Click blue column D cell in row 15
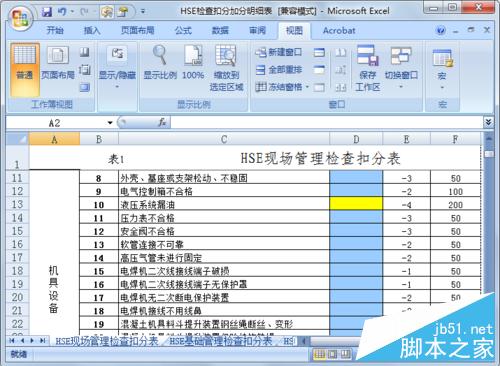This screenshot has width=500, height=366. pos(356,230)
